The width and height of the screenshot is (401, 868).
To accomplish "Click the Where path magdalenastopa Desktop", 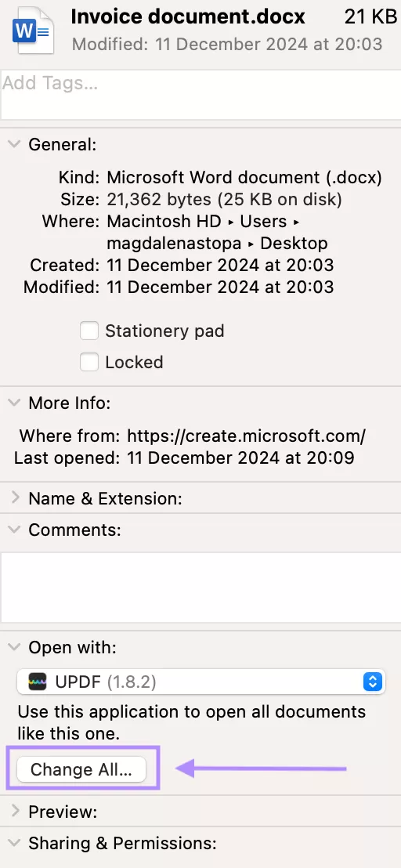I will point(217,243).
